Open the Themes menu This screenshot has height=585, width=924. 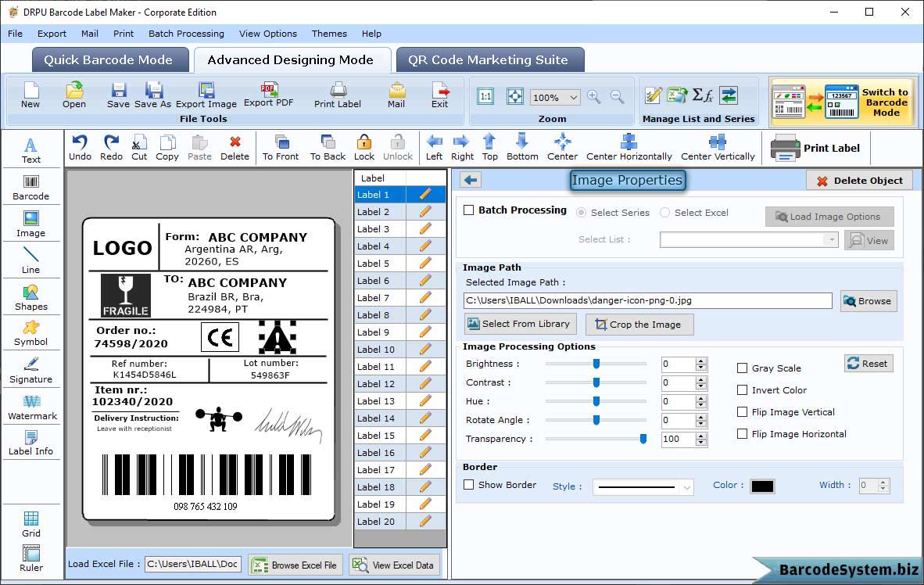[x=329, y=34]
